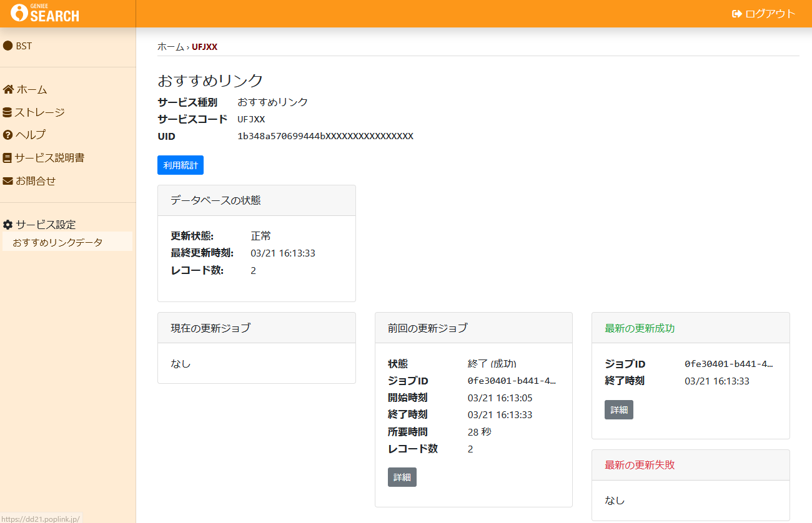Click the データベースの状態 card header

[x=257, y=200]
